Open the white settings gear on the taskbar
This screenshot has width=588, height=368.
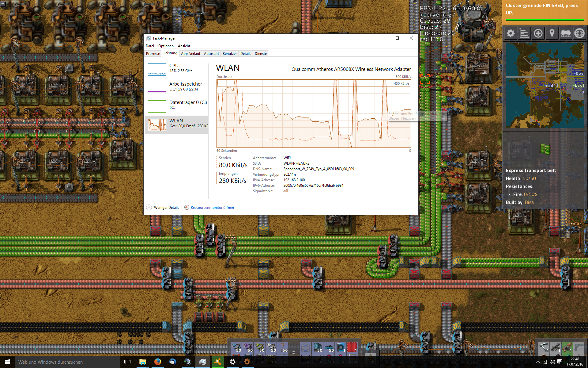[x=232, y=362]
